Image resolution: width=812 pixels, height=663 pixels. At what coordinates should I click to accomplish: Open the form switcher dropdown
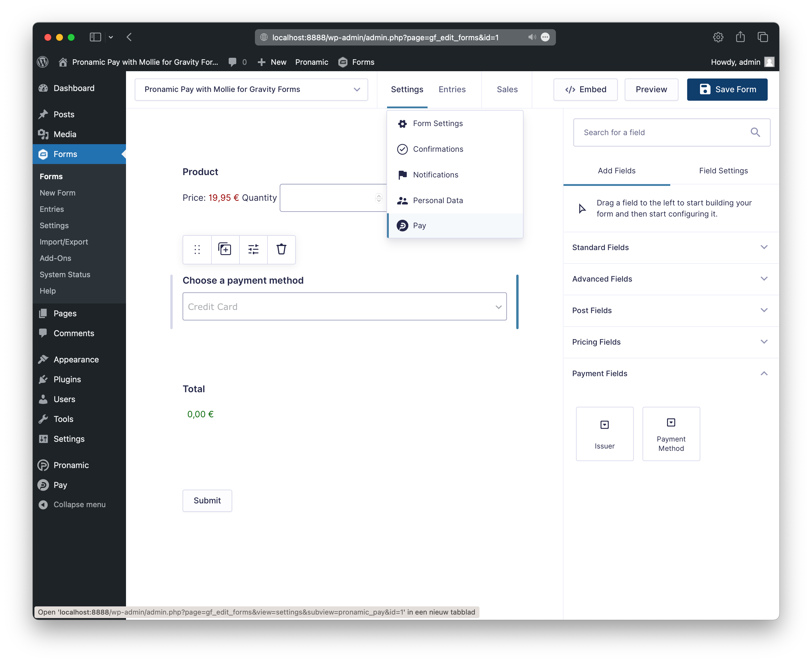coord(251,89)
